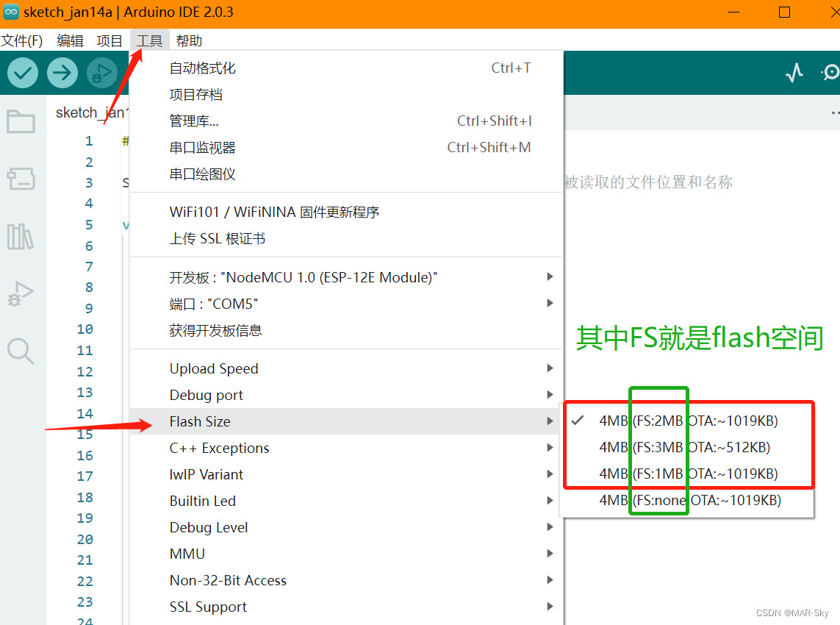Expand the Debug Level submenu
840x625 pixels.
[347, 527]
